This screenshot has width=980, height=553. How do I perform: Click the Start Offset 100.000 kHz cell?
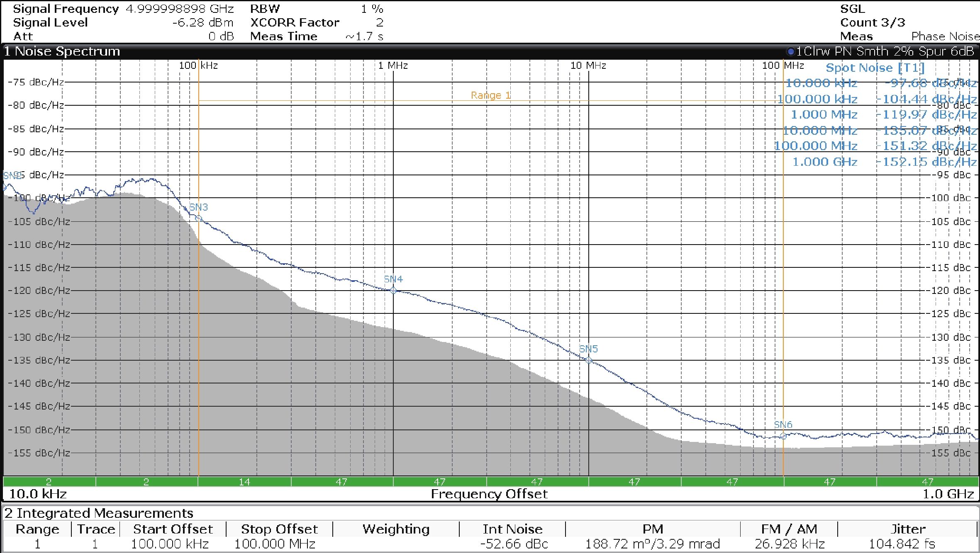point(170,544)
